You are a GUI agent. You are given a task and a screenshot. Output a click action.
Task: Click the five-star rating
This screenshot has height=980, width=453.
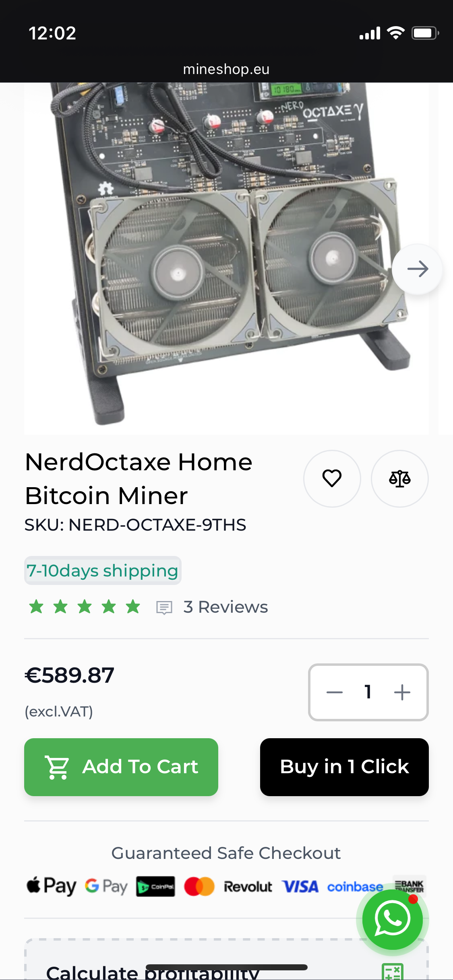85,607
